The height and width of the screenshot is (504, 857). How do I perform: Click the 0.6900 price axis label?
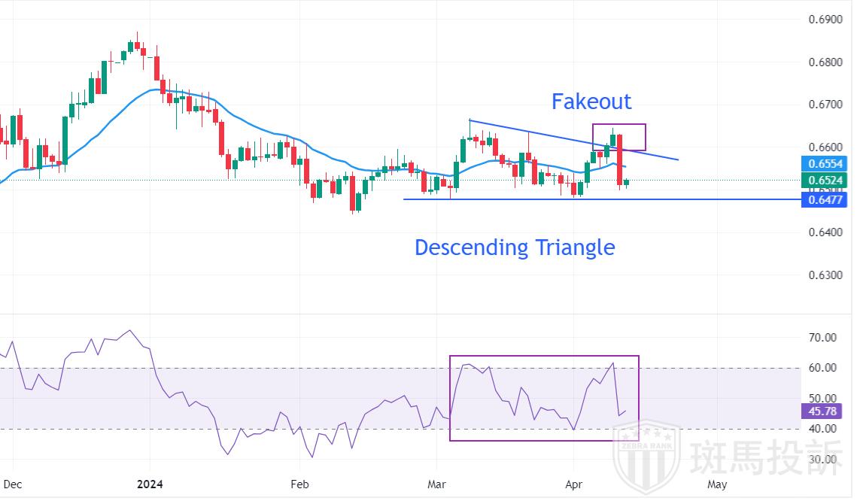tap(825, 19)
